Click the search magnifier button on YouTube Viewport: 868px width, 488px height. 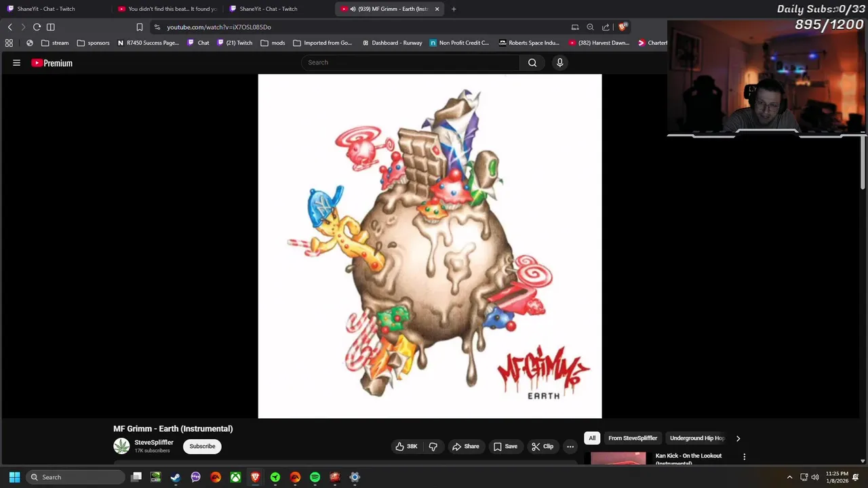click(532, 62)
